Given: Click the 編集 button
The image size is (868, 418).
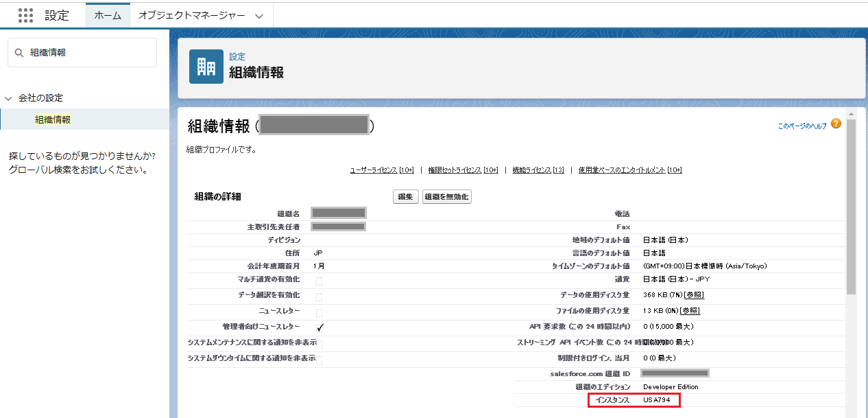Looking at the screenshot, I should coord(405,196).
